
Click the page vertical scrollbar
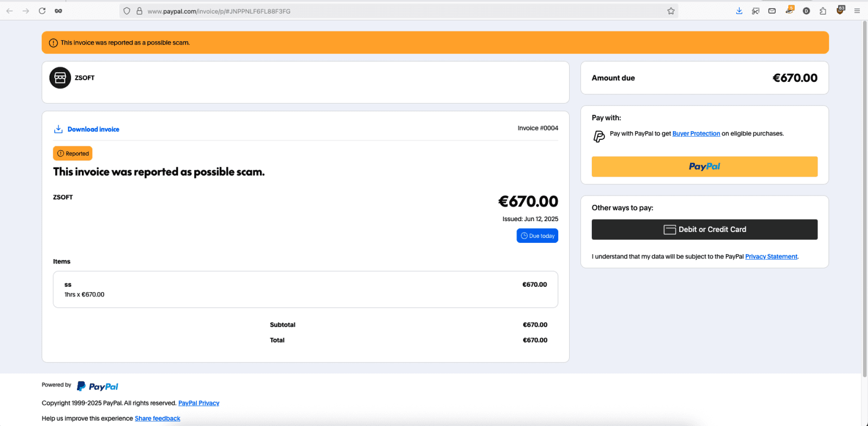[864, 198]
